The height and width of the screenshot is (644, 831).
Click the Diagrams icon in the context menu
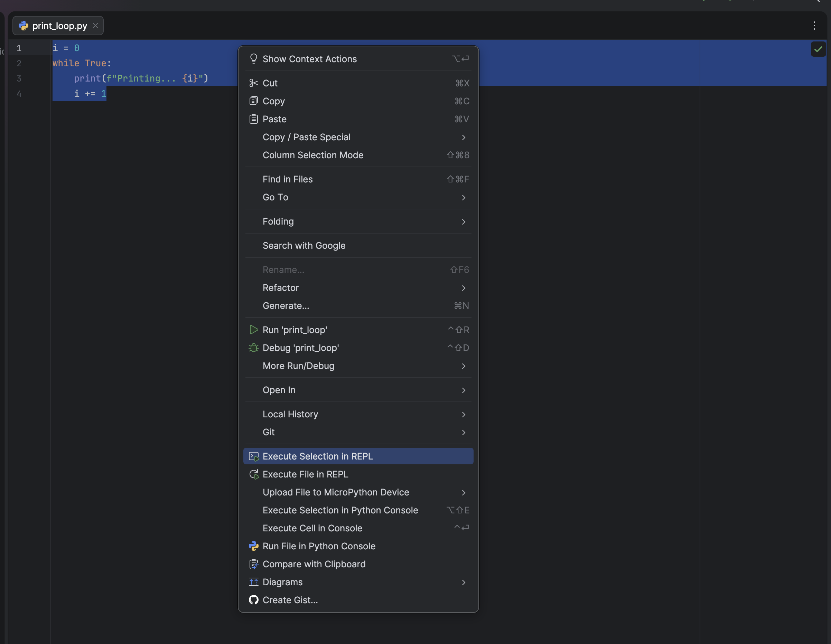click(x=253, y=582)
